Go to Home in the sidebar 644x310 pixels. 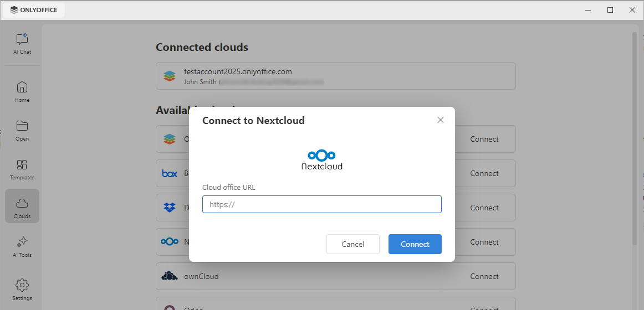22,92
